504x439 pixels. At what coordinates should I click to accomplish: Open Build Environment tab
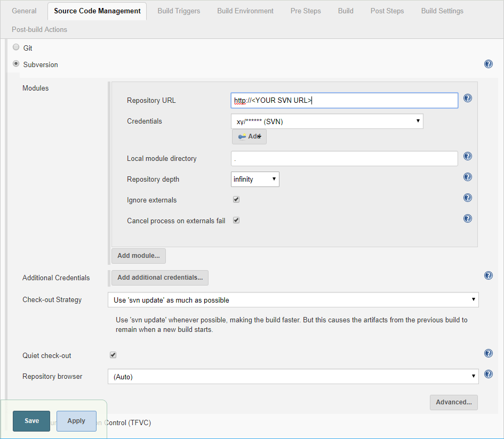245,11
